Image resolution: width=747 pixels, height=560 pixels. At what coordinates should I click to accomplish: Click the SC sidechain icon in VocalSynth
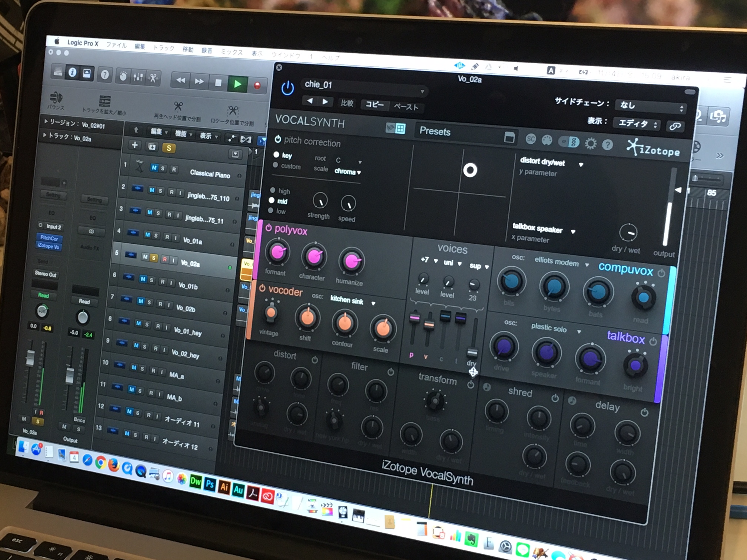click(x=531, y=139)
